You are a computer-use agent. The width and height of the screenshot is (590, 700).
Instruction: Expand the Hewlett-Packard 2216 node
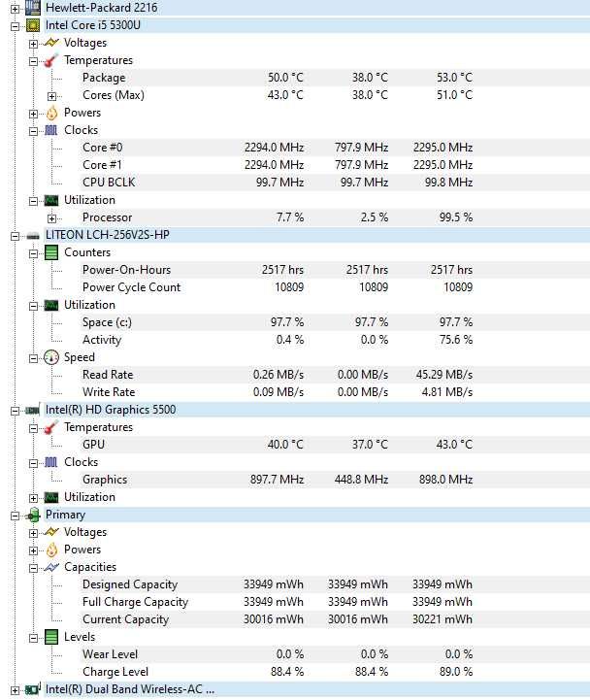click(x=15, y=9)
